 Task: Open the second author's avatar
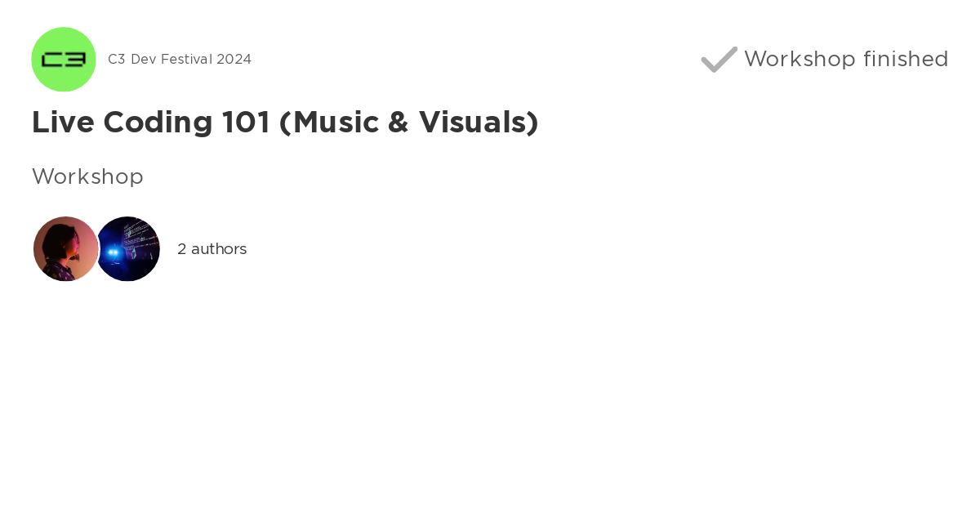[129, 249]
